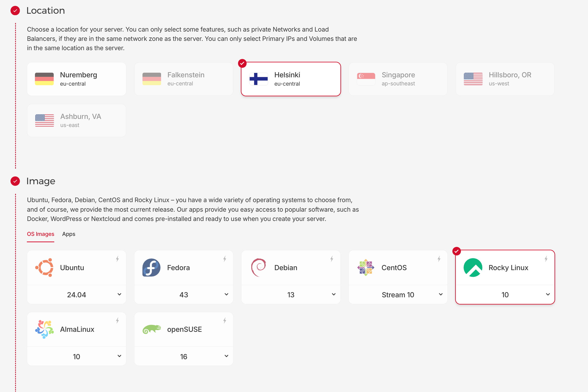Choose Falkenstein eu-central location
588x392 pixels.
click(x=184, y=79)
